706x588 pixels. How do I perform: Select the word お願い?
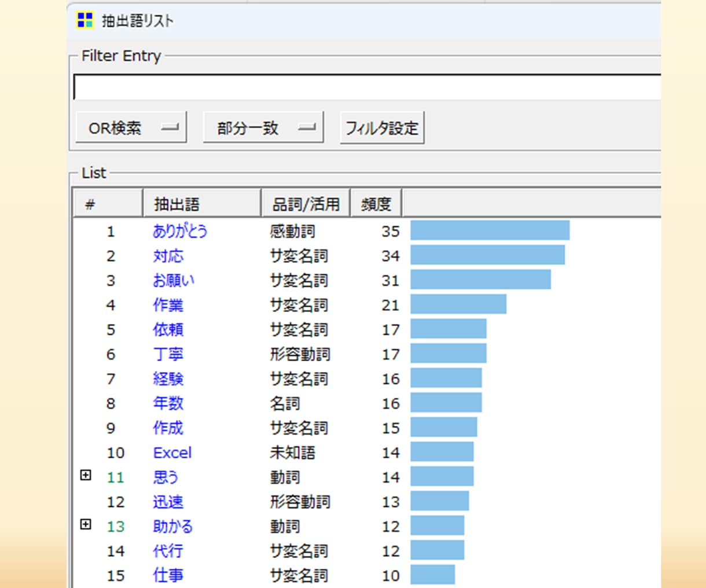(x=173, y=280)
